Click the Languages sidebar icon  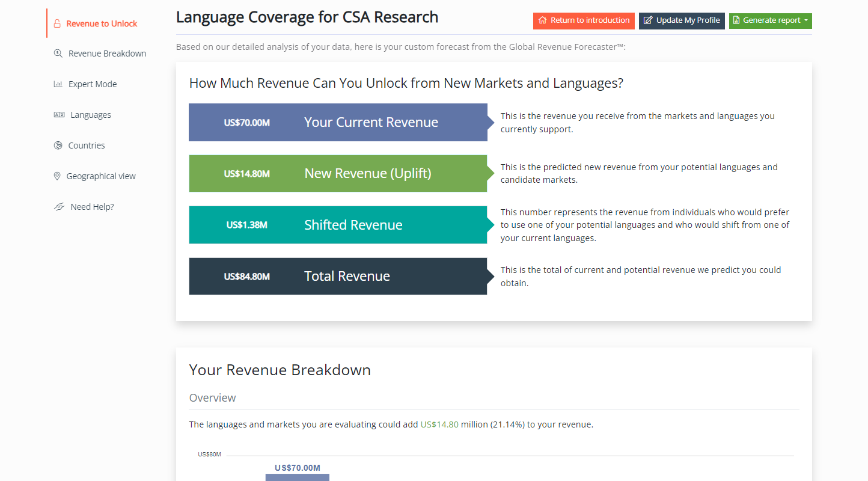[59, 115]
